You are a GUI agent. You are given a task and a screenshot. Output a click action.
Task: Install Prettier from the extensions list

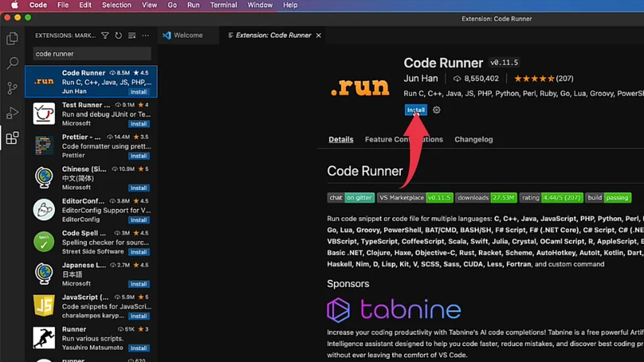[x=138, y=156]
